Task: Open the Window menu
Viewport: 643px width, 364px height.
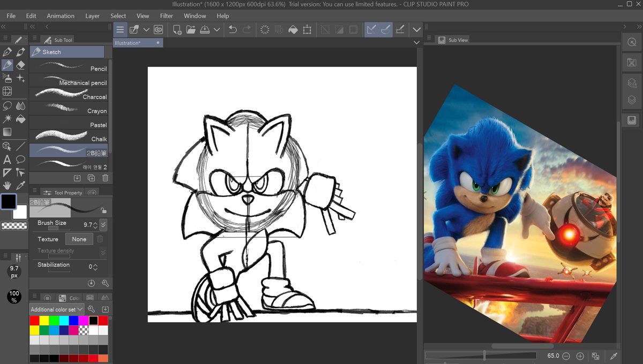Action: (195, 16)
